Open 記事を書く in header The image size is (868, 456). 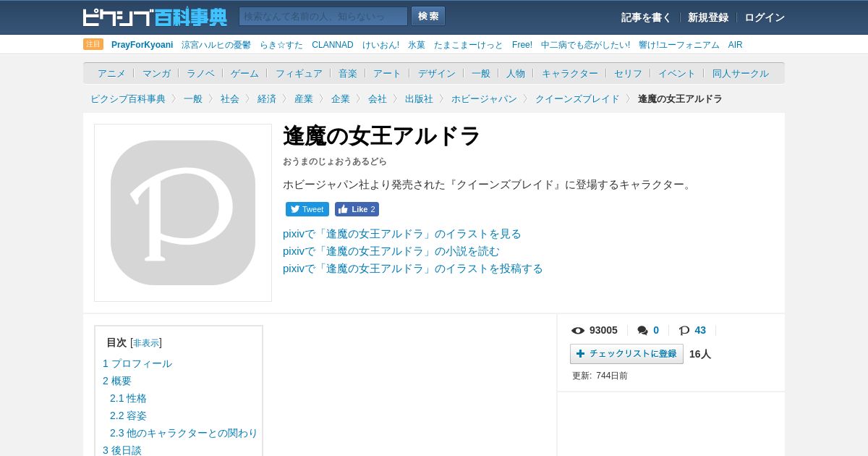[646, 17]
